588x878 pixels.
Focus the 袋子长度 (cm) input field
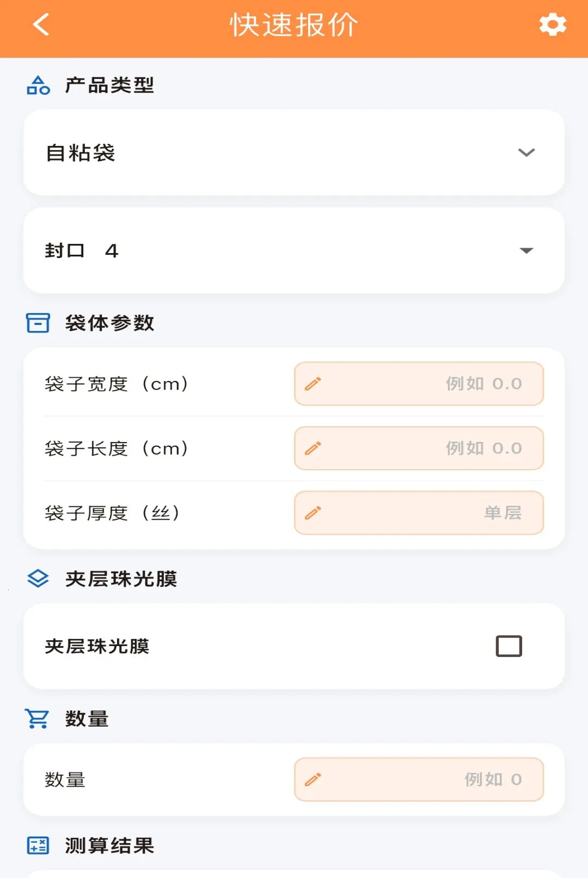419,448
